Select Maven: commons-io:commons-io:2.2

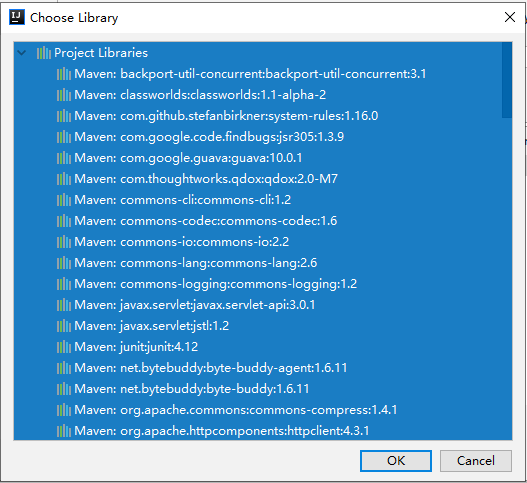(x=181, y=242)
